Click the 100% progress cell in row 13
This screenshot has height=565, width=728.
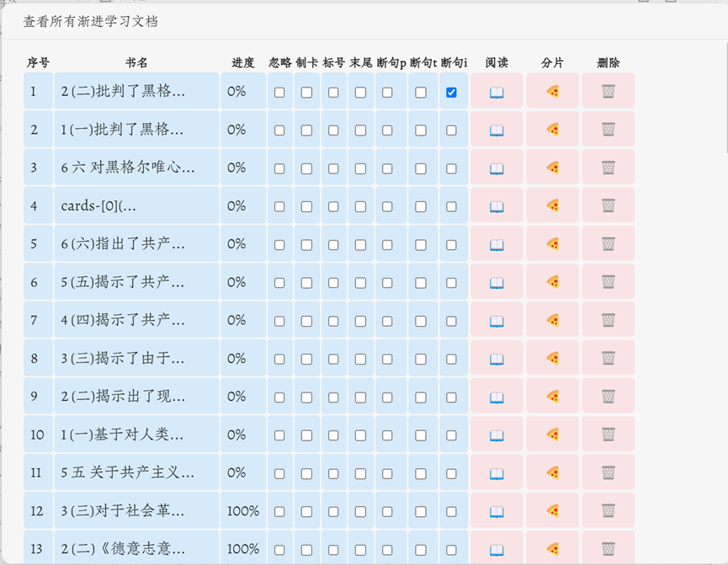tap(243, 547)
